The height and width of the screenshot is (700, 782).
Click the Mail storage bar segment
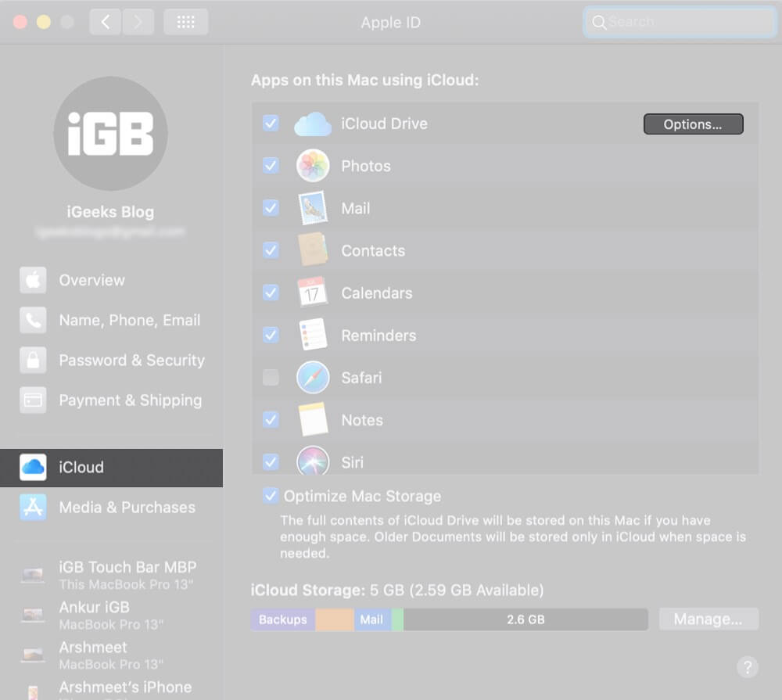tap(372, 619)
